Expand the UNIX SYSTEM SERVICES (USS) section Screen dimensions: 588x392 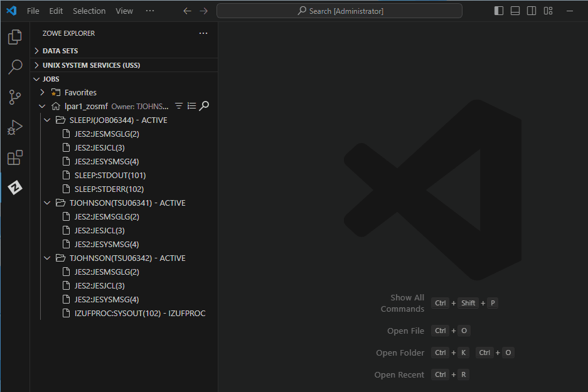coord(91,65)
